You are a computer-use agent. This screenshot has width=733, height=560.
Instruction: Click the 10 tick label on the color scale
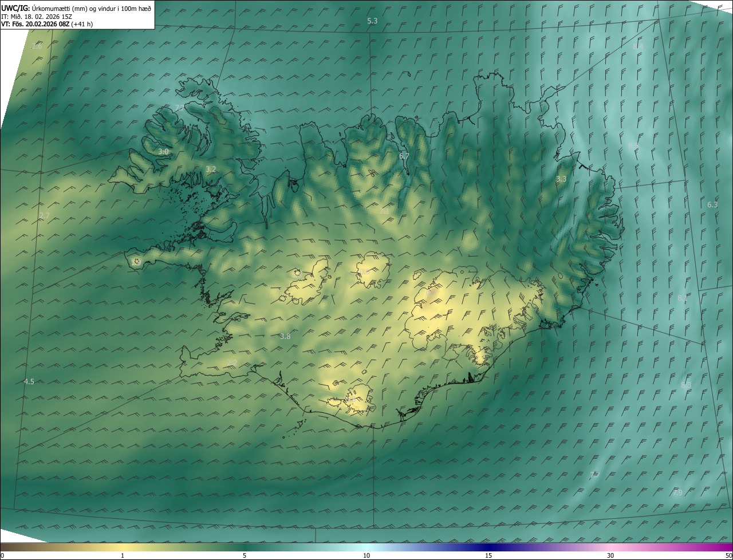click(366, 555)
